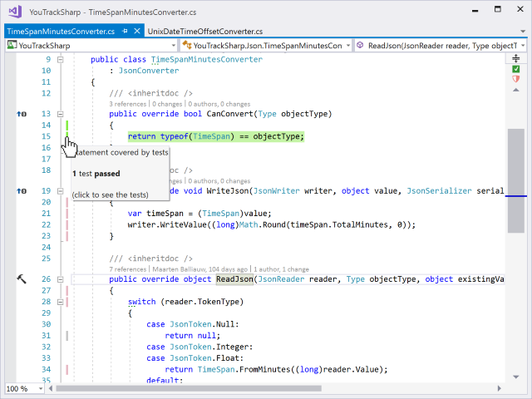Pin the TimeSpanMinutesConverter.cs tab

click(x=125, y=32)
